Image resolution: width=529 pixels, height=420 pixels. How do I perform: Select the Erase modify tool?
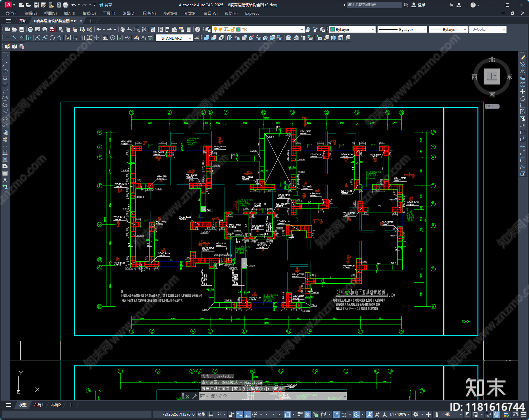523,58
